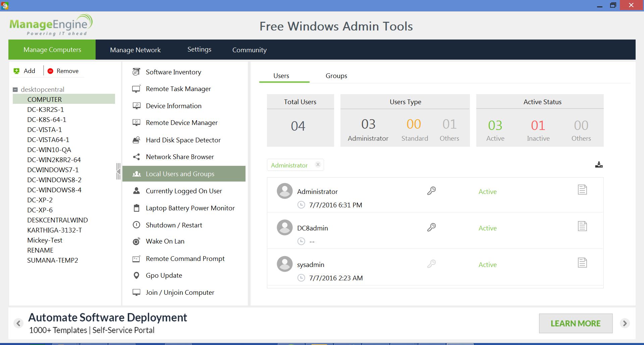Viewport: 644px width, 345px height.
Task: Select DC-VISTA64-1 computer
Action: 48,140
